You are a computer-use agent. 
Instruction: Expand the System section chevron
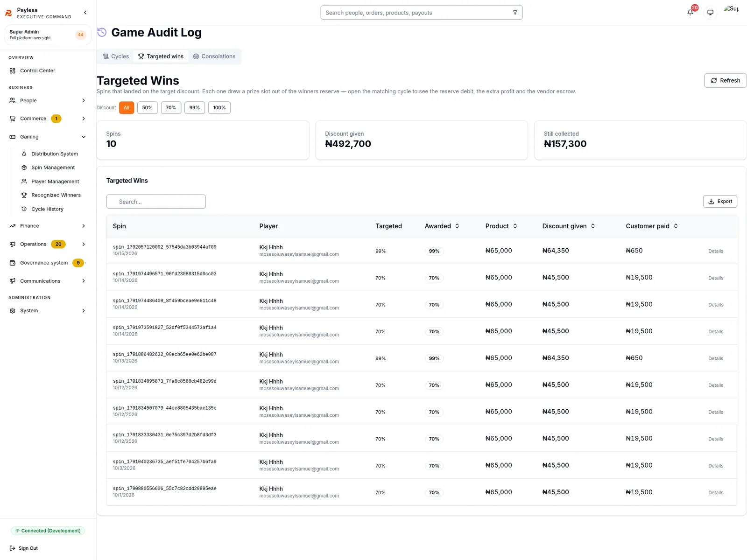(84, 311)
